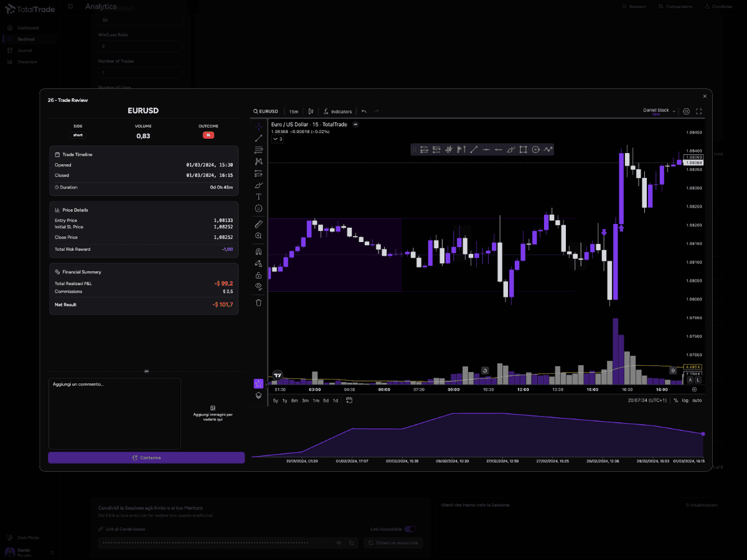Select the crosshair cursor tool
The width and height of the screenshot is (747, 560).
click(259, 126)
